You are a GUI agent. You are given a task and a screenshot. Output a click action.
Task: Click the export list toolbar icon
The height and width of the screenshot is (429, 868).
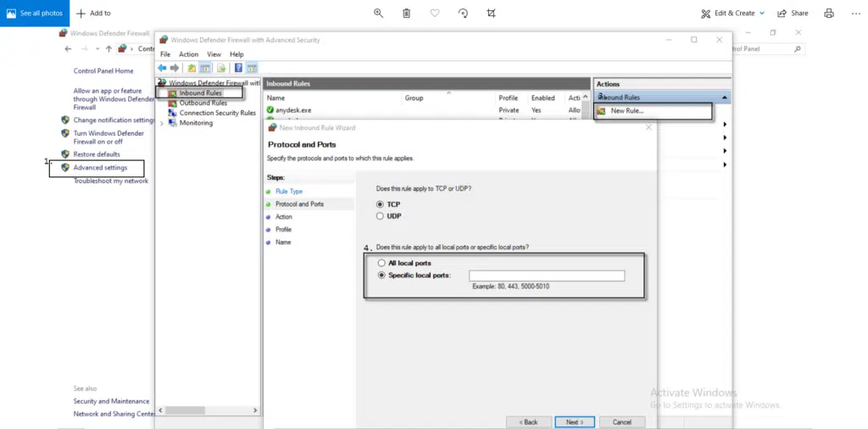pyautogui.click(x=221, y=68)
